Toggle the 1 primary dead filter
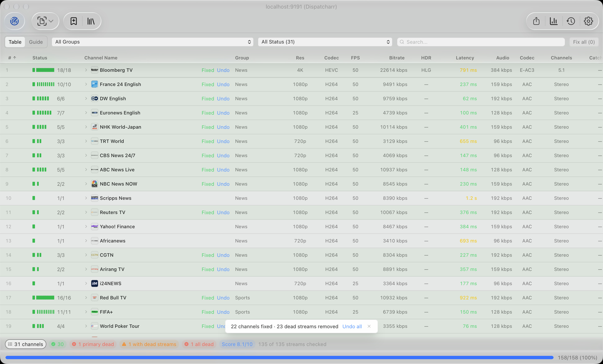Viewport: 603px width, 364px height. pyautogui.click(x=93, y=344)
